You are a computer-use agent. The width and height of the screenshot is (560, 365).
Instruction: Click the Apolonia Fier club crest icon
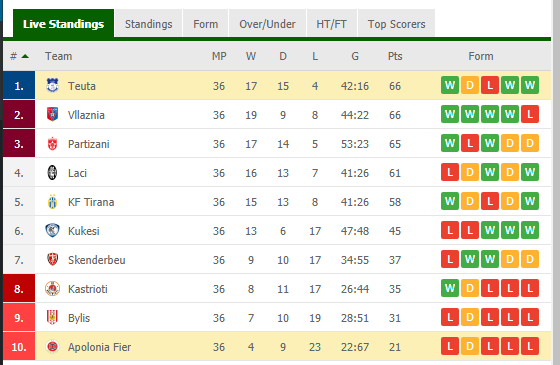click(52, 346)
